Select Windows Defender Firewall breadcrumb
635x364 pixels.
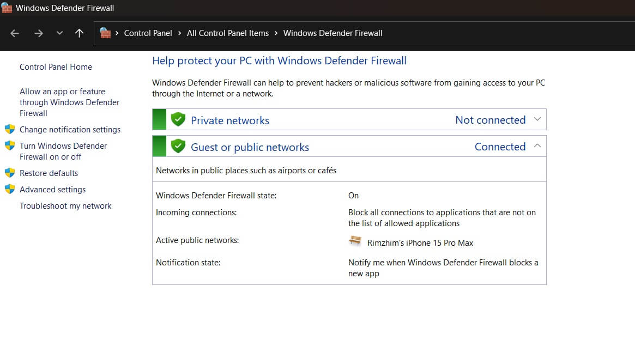pyautogui.click(x=332, y=33)
